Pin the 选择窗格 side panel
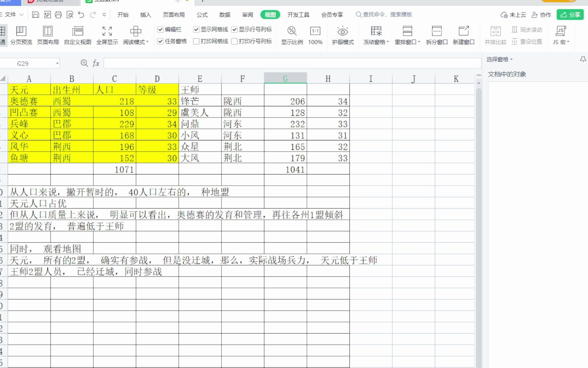Image resolution: width=588 pixels, height=368 pixels. click(583, 59)
